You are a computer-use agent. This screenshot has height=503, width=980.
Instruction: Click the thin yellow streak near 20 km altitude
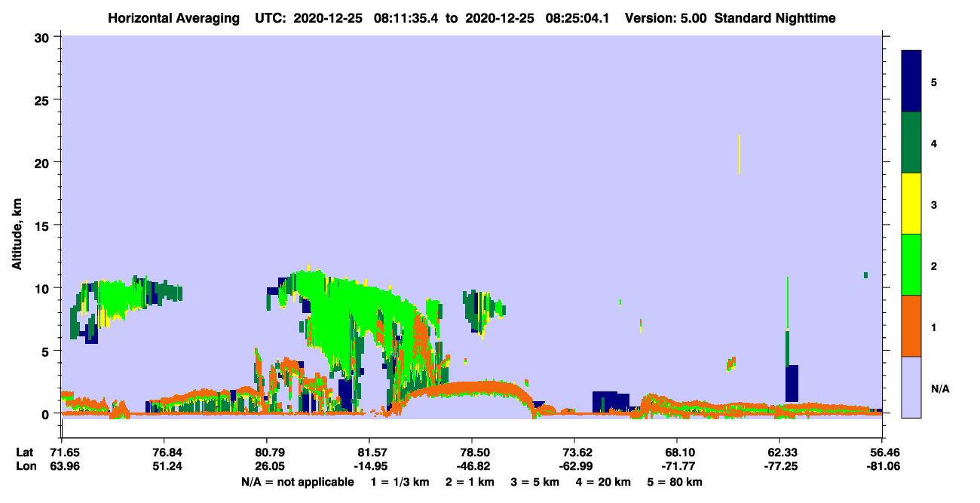click(x=740, y=154)
